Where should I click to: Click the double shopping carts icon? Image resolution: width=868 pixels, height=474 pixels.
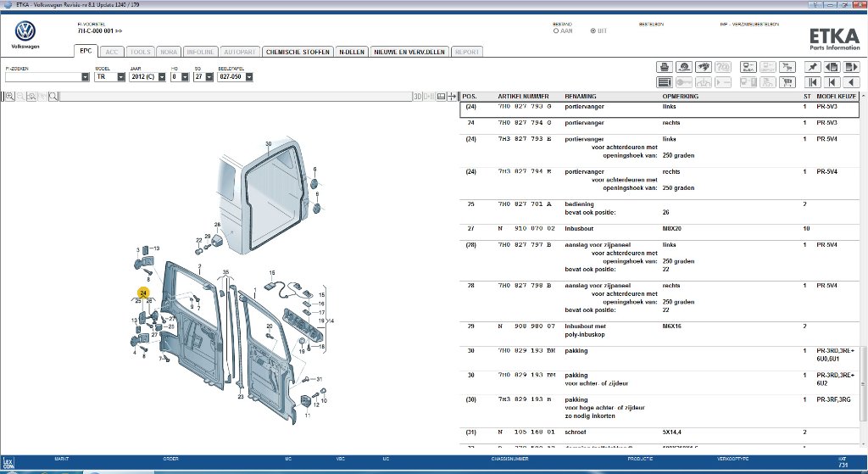click(x=787, y=67)
